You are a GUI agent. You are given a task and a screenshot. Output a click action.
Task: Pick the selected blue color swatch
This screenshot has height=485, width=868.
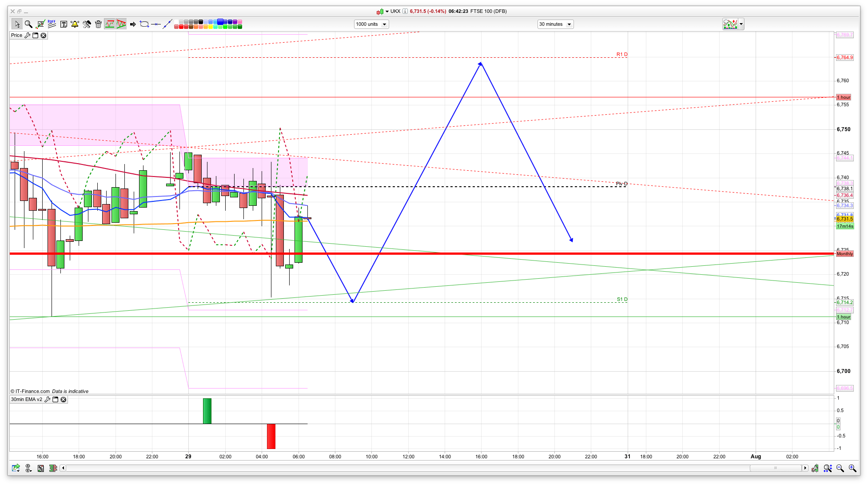(x=220, y=21)
